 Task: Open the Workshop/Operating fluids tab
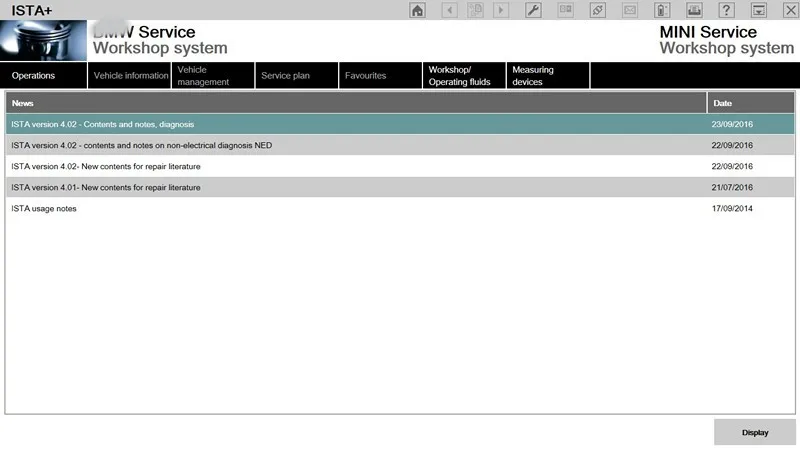click(x=464, y=76)
